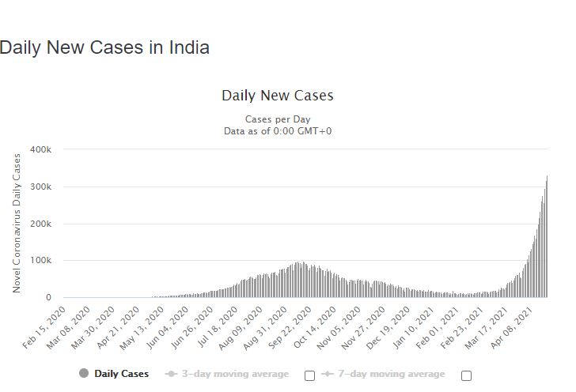Click the Daily Cases legend circle icon
Viewport: 576px width, 392px height.
coord(84,374)
